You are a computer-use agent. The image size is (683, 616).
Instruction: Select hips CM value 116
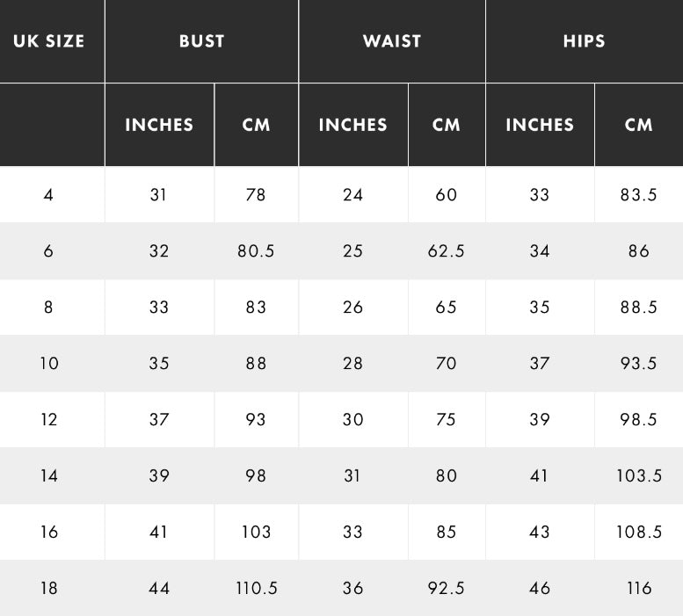(639, 588)
